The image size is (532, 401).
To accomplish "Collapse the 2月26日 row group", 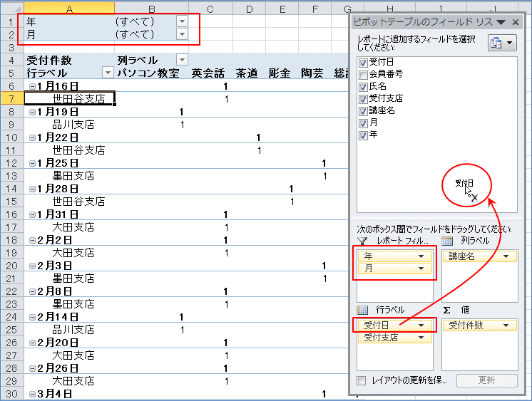I will [x=32, y=368].
